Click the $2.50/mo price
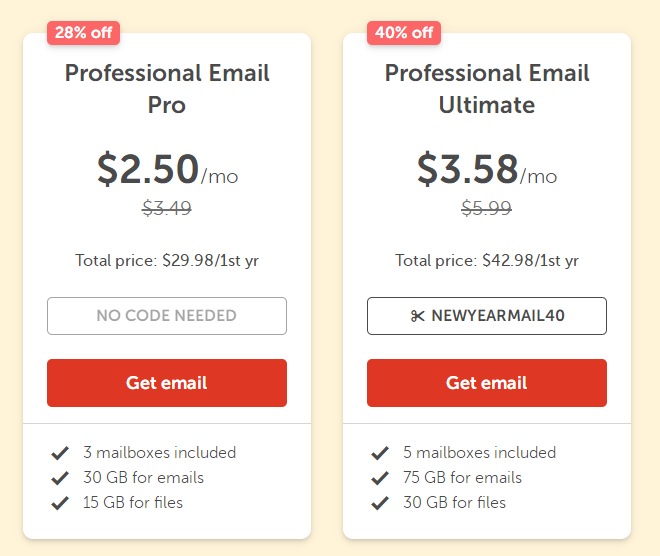Viewport: 660px width, 556px height. click(168, 169)
